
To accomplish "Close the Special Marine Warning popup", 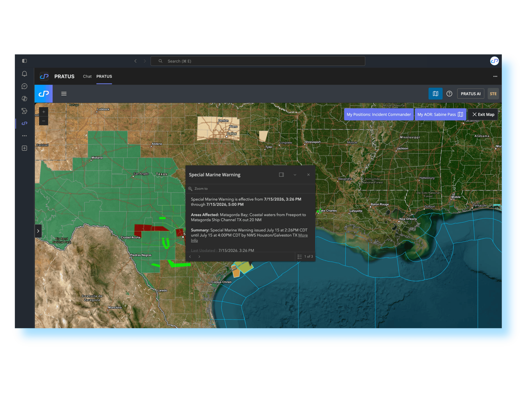I will click(309, 175).
